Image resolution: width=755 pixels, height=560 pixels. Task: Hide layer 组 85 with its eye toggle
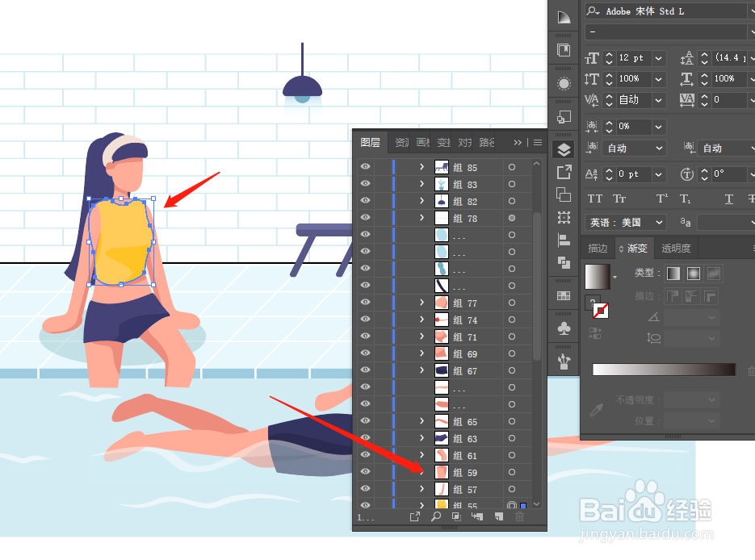(366, 167)
